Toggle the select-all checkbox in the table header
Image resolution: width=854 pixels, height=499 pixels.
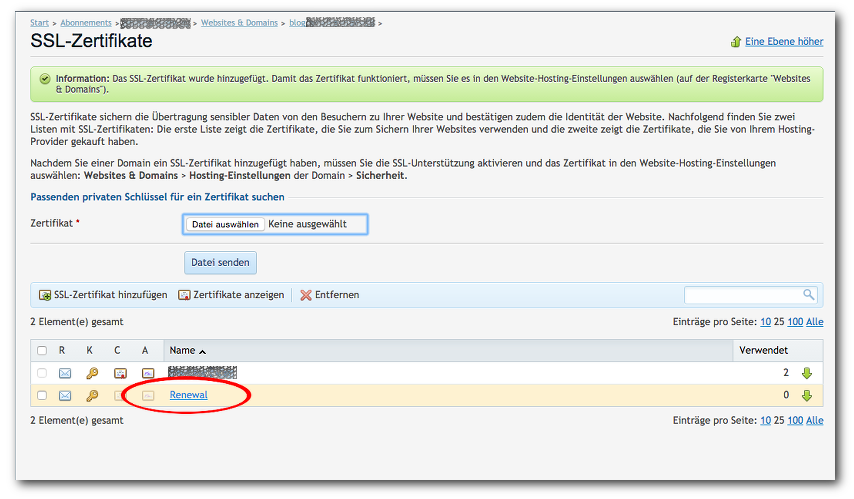(x=41, y=351)
